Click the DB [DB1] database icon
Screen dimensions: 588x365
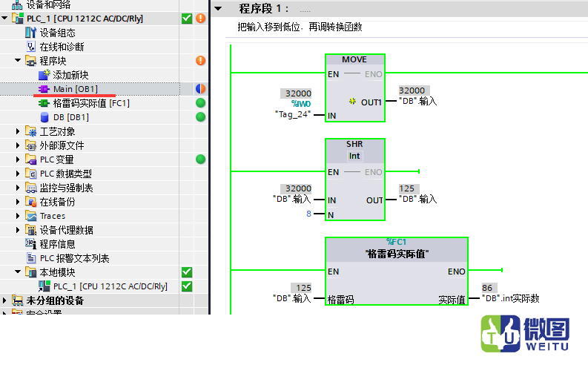click(x=44, y=117)
